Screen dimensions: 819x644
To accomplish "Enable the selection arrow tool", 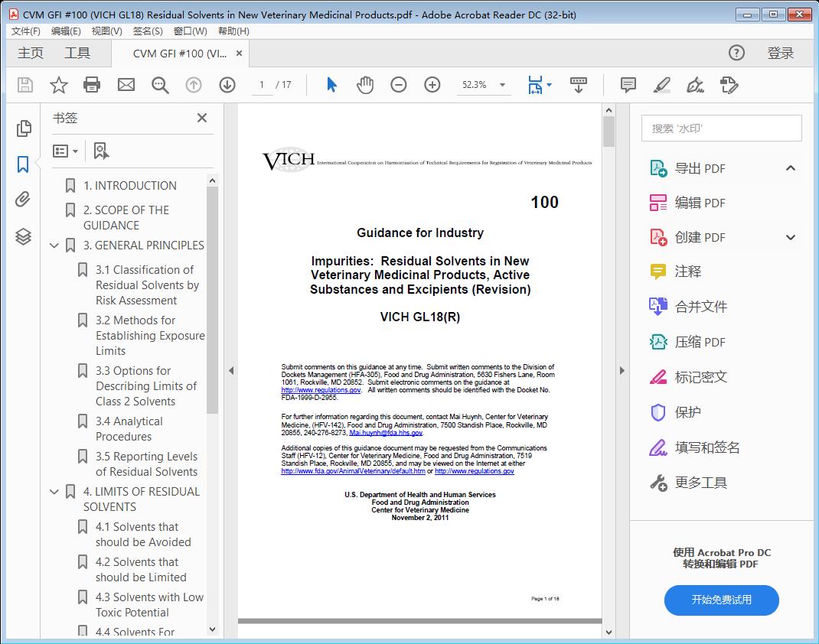I will pyautogui.click(x=331, y=85).
